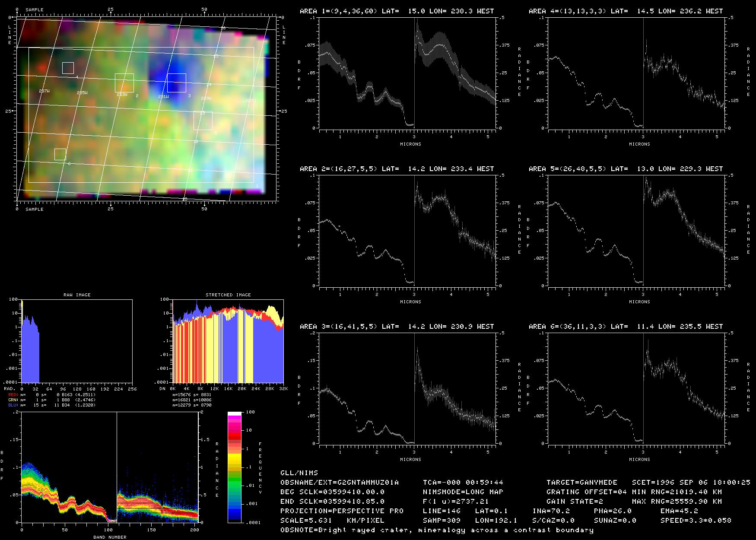Screen dimensions: 756x540
Task: Click the SPEED=3.3*0.058 field
Action: pyautogui.click(x=696, y=520)
